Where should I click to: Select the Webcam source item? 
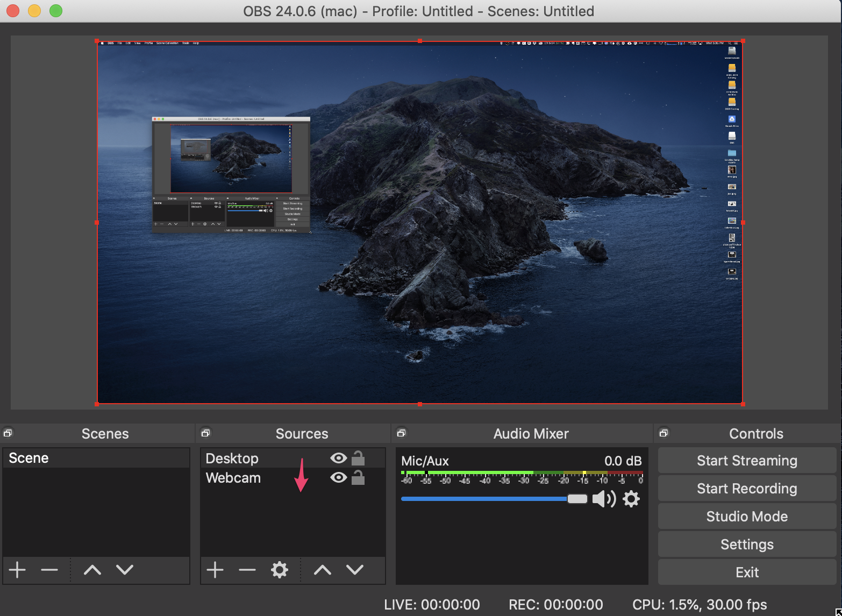click(x=233, y=478)
